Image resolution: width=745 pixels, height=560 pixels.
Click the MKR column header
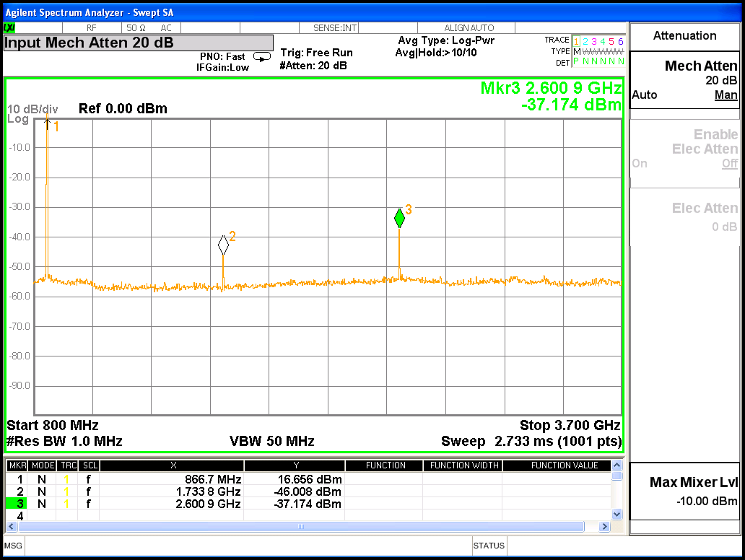click(17, 465)
